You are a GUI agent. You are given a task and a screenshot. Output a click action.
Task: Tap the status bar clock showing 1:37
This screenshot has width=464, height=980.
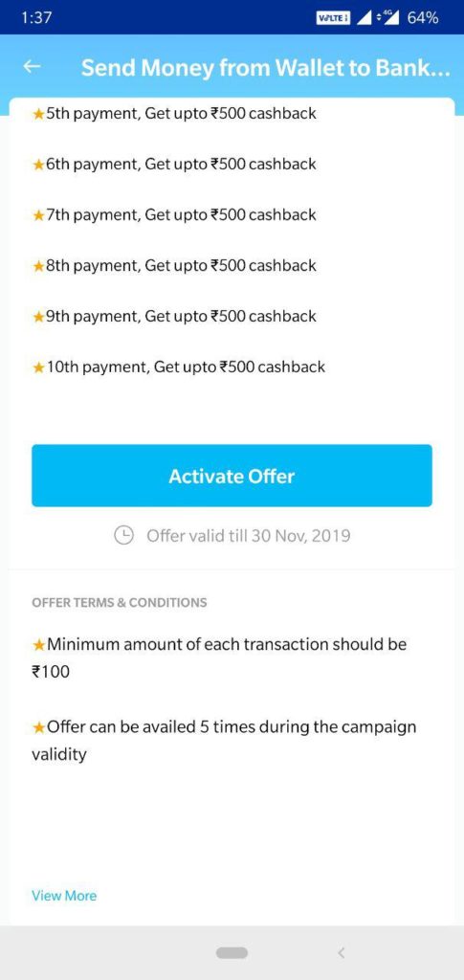coord(35,18)
